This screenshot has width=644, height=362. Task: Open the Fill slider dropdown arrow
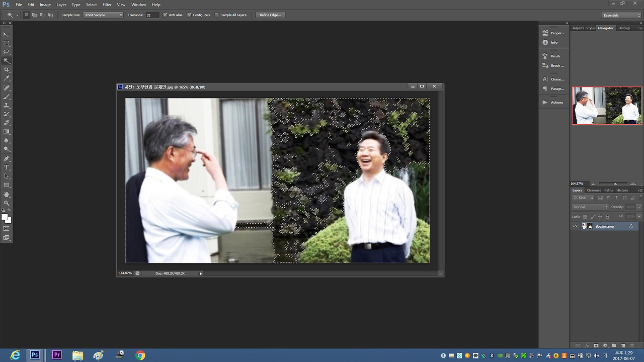coord(639,216)
